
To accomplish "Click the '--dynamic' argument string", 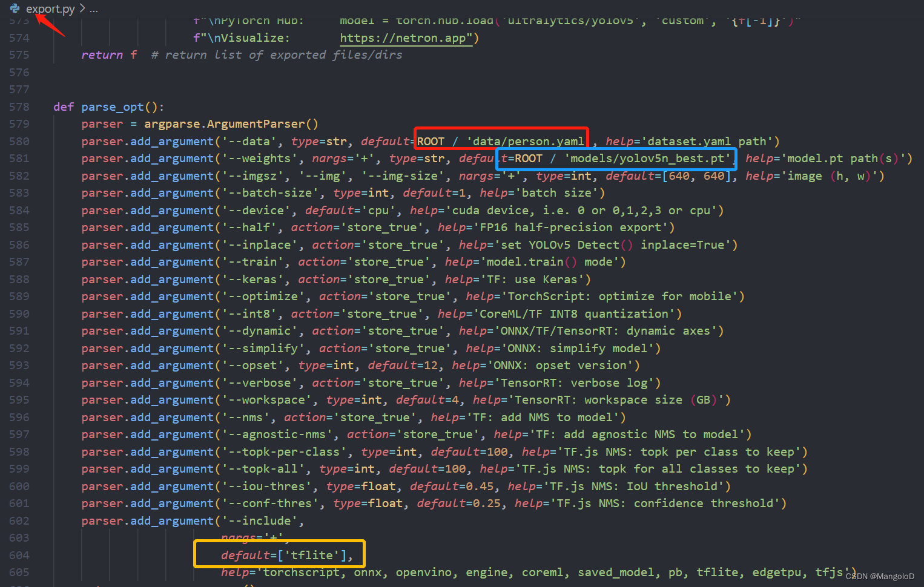I will [x=260, y=331].
